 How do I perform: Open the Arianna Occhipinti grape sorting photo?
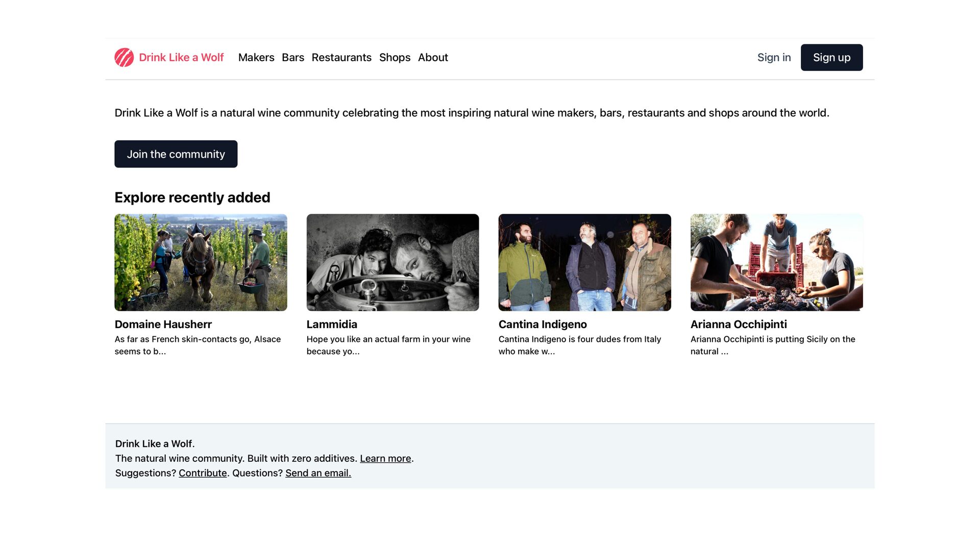pyautogui.click(x=776, y=262)
